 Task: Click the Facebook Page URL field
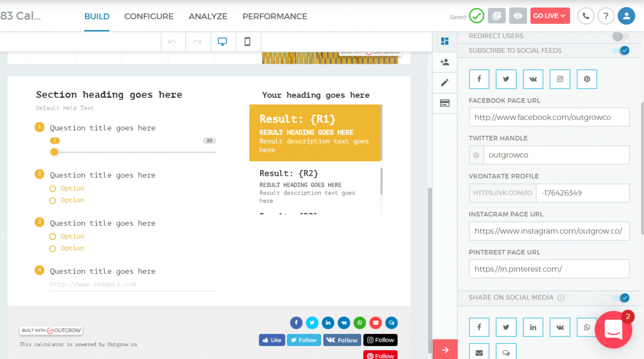[x=549, y=117]
